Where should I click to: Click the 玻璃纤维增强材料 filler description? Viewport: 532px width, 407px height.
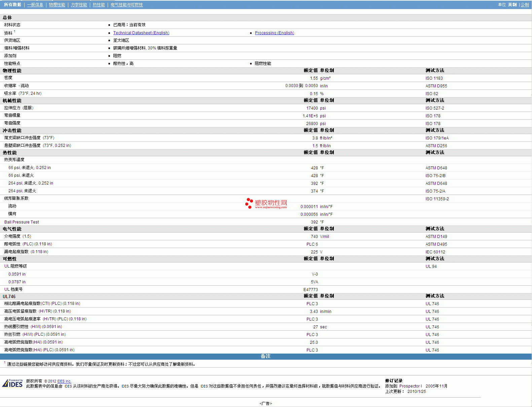(x=145, y=48)
